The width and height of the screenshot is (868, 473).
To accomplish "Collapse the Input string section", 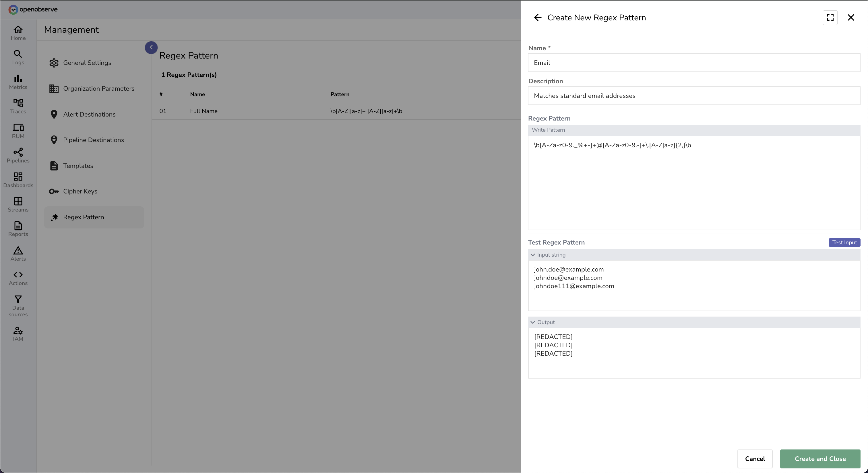I will [x=533, y=255].
